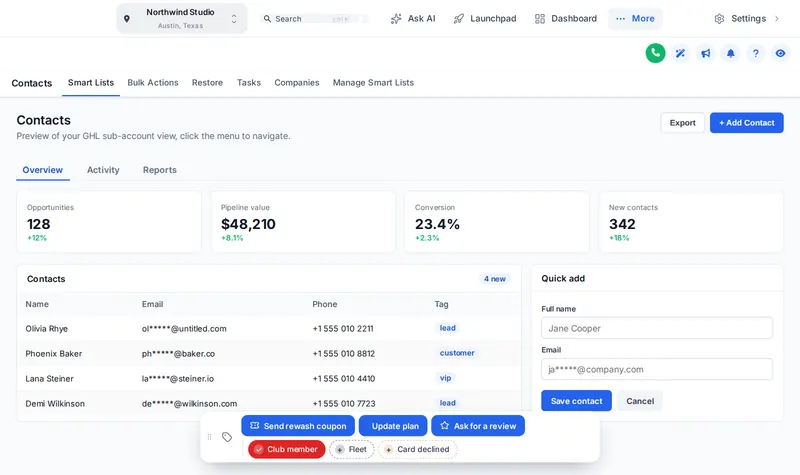Open the Bulk Actions tab
Image resolution: width=800 pixels, height=475 pixels.
153,83
